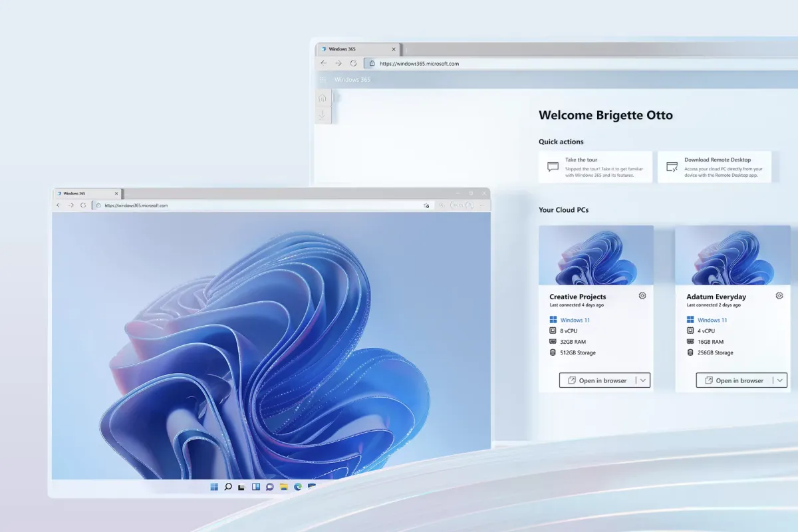Select the Windows 365 tab in the front browser

[x=83, y=194]
